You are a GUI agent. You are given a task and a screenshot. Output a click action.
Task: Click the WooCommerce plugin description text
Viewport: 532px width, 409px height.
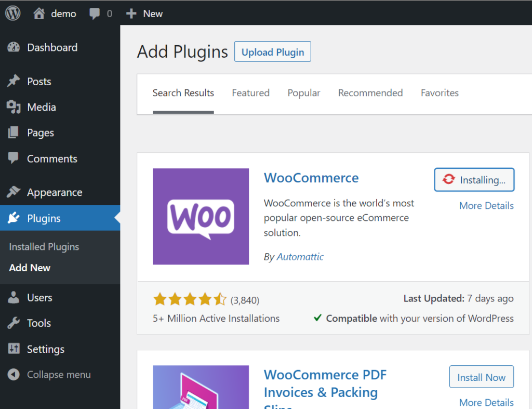click(339, 218)
